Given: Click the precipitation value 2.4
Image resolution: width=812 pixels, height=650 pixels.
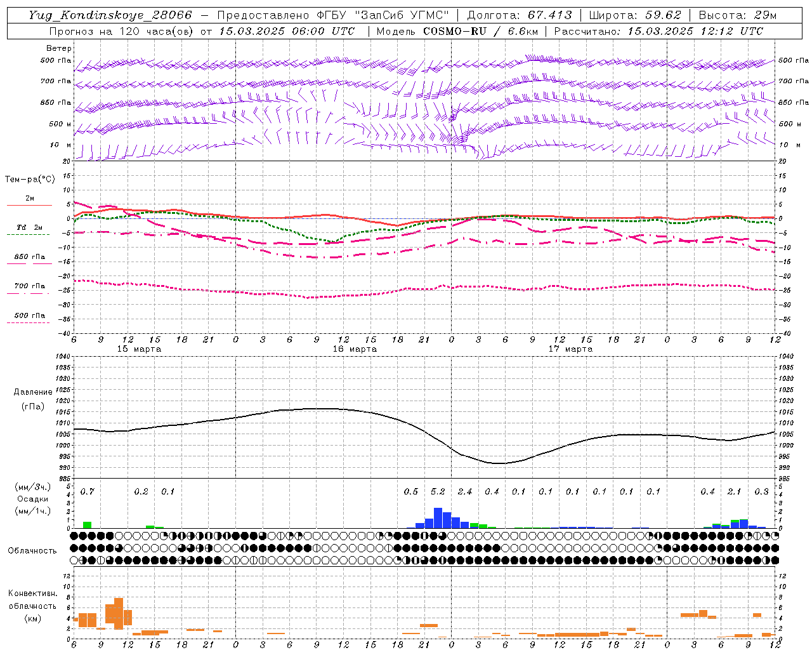Looking at the screenshot, I should [465, 491].
